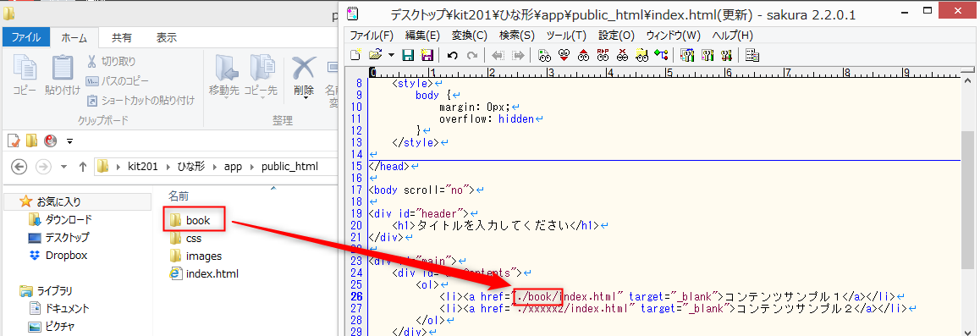
Task: Click the open file folder icon in sakura
Action: [x=375, y=55]
